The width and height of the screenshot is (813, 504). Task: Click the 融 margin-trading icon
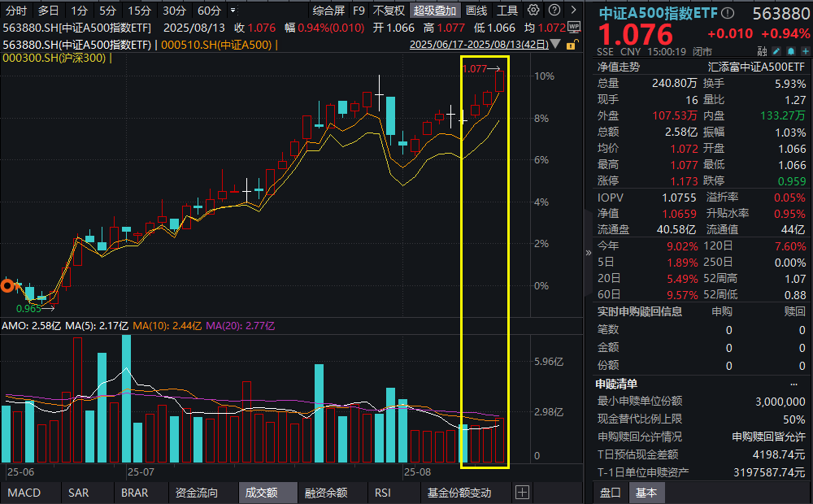coord(763,50)
